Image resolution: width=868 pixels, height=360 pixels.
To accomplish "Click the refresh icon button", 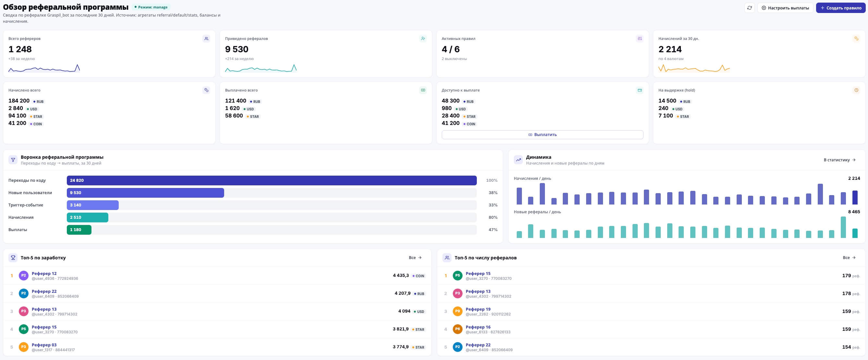I will click(749, 8).
